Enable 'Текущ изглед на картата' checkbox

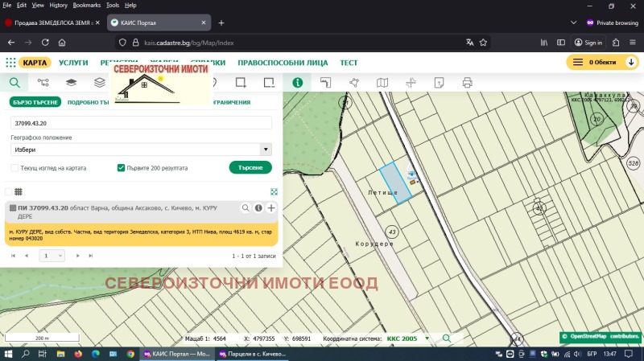point(14,168)
